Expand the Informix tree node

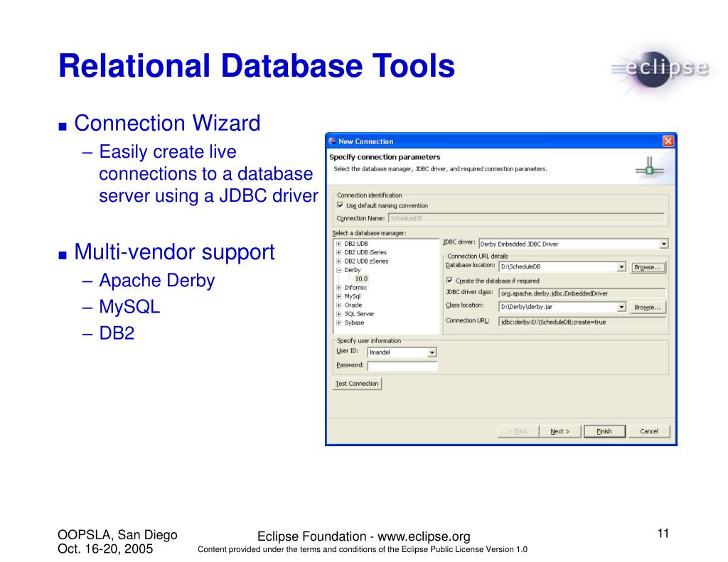[x=339, y=288]
